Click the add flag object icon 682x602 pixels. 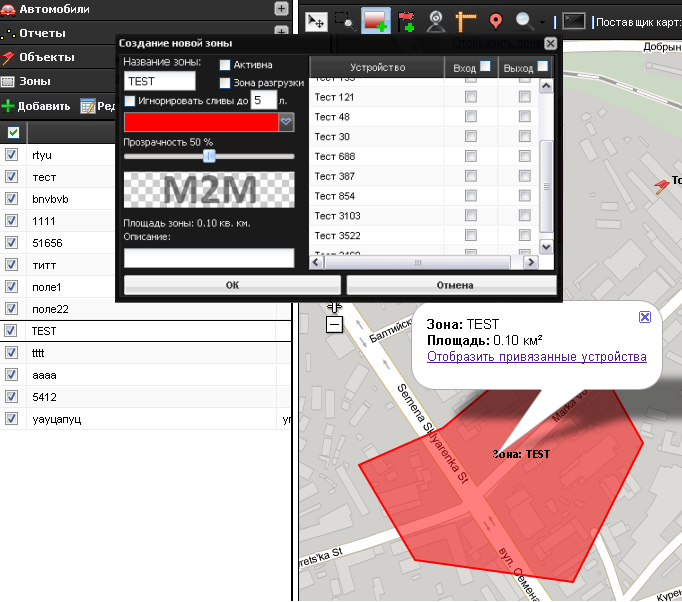pos(405,20)
